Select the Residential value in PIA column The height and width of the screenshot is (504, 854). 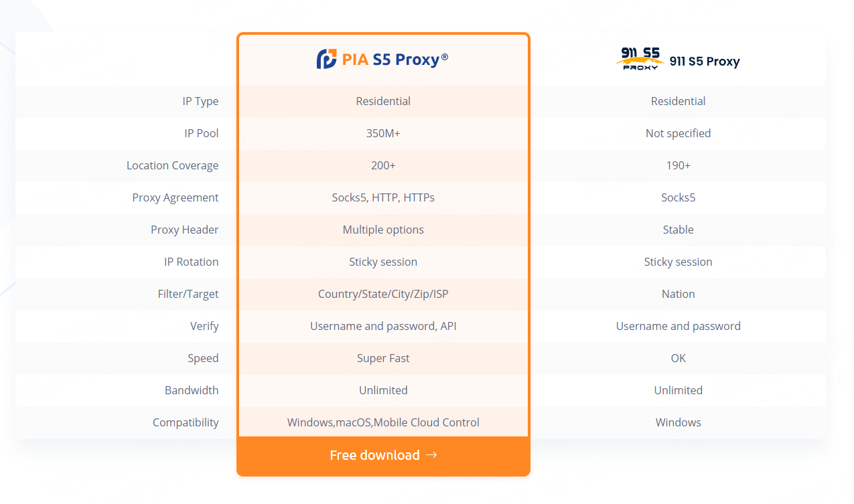tap(383, 101)
